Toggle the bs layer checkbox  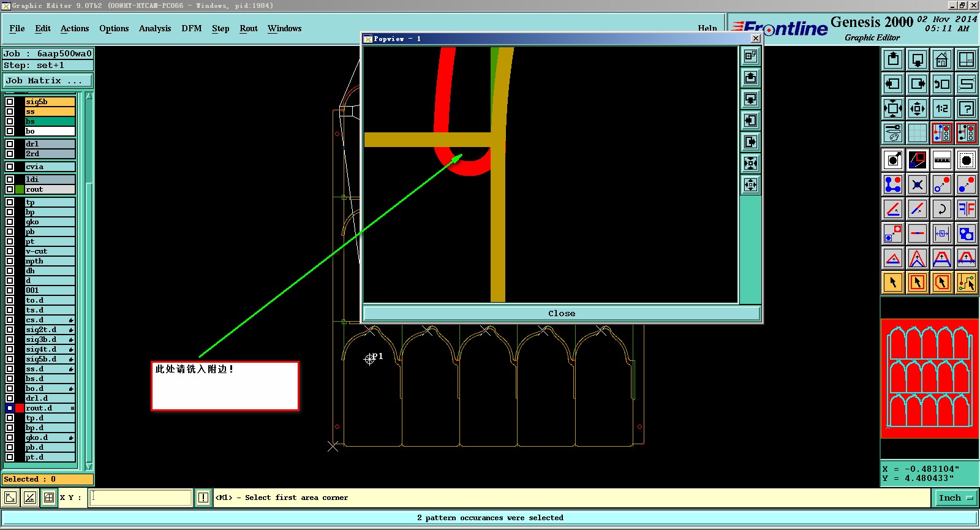[10, 121]
